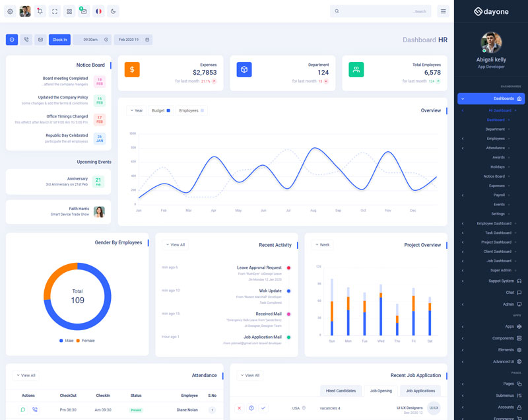Open the apps grid shortcut

(69, 11)
